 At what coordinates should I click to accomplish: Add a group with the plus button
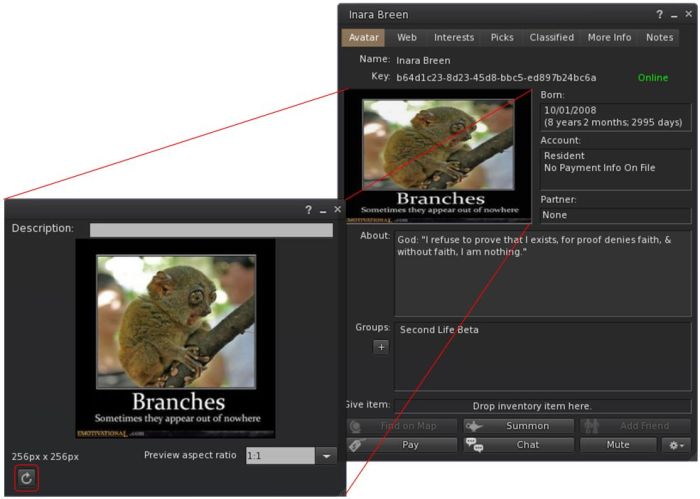(381, 347)
